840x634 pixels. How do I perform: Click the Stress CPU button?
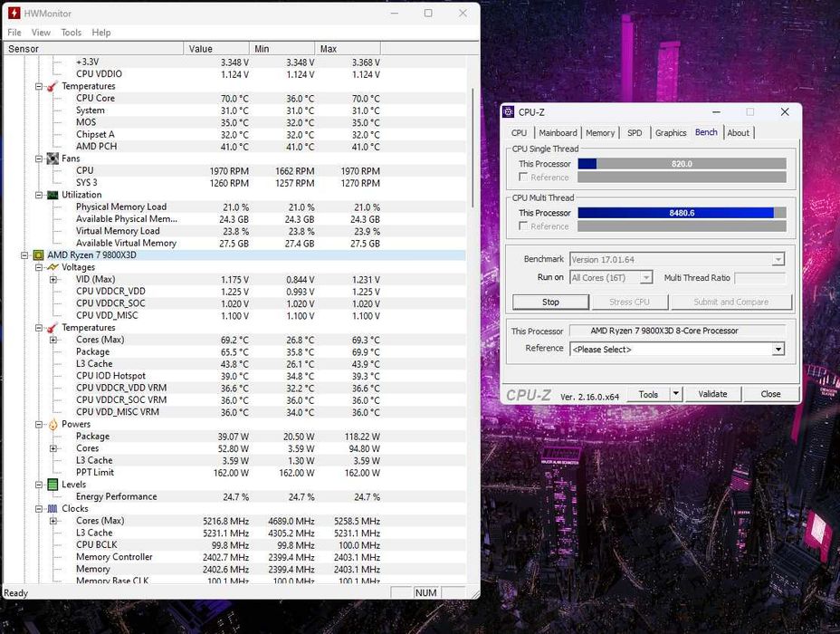point(629,303)
